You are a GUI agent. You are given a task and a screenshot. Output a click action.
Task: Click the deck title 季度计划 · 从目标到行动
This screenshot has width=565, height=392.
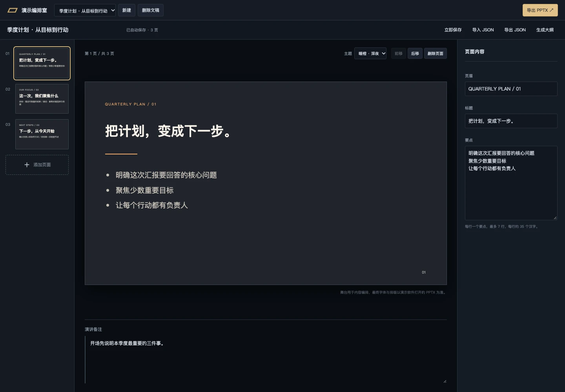click(38, 30)
